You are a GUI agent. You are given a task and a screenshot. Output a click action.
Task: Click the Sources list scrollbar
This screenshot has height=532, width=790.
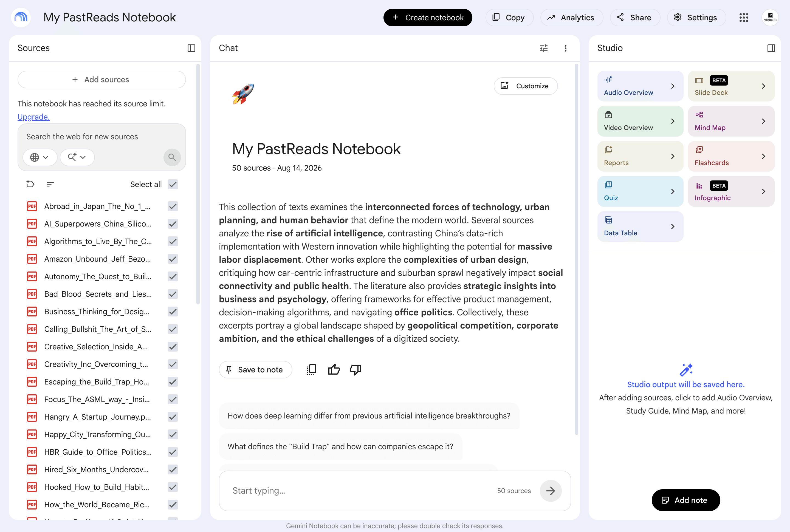tap(198, 184)
